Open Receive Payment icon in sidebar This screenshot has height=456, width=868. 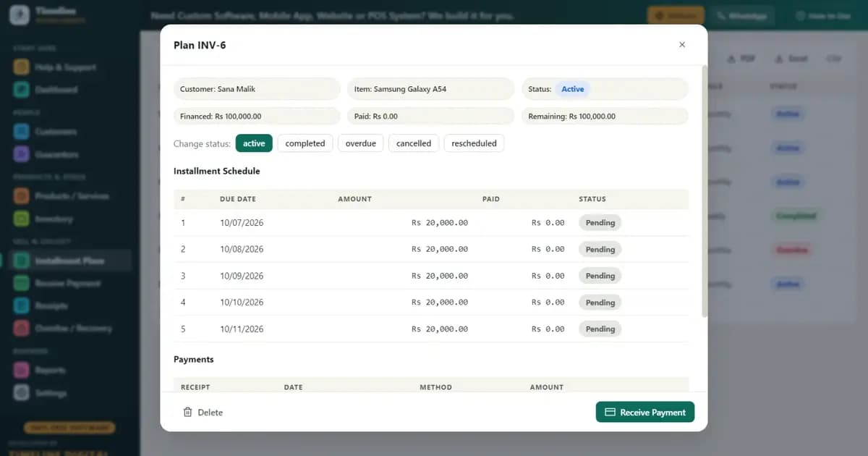tap(22, 283)
